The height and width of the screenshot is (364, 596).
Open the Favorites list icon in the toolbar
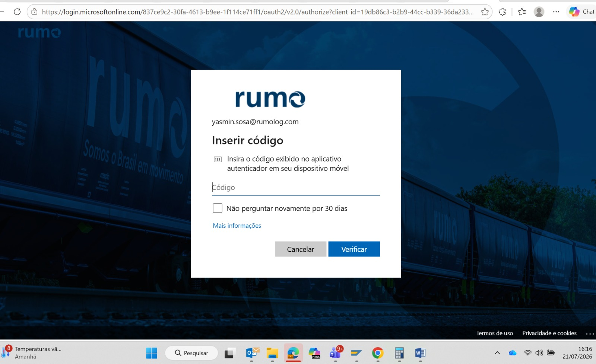click(522, 12)
